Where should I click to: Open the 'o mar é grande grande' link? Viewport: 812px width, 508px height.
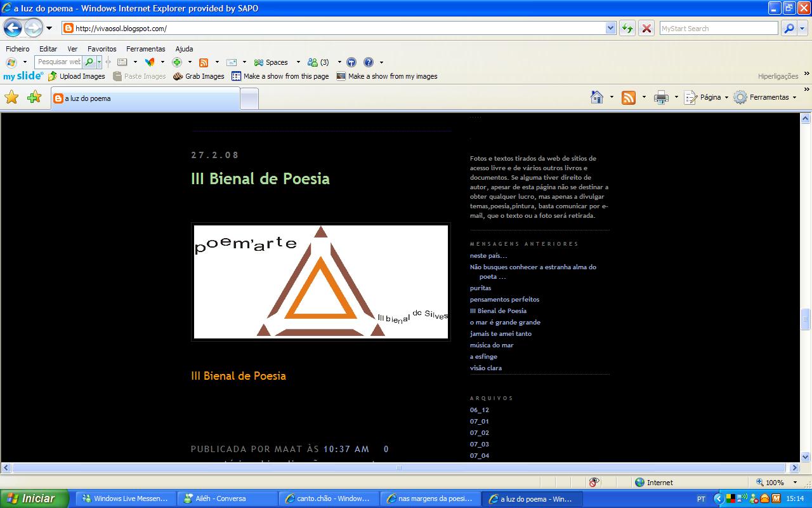505,323
